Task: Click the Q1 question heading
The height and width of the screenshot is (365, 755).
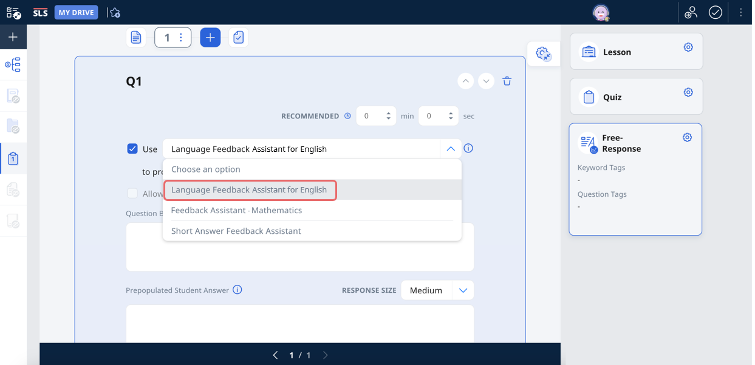Action: 134,82
